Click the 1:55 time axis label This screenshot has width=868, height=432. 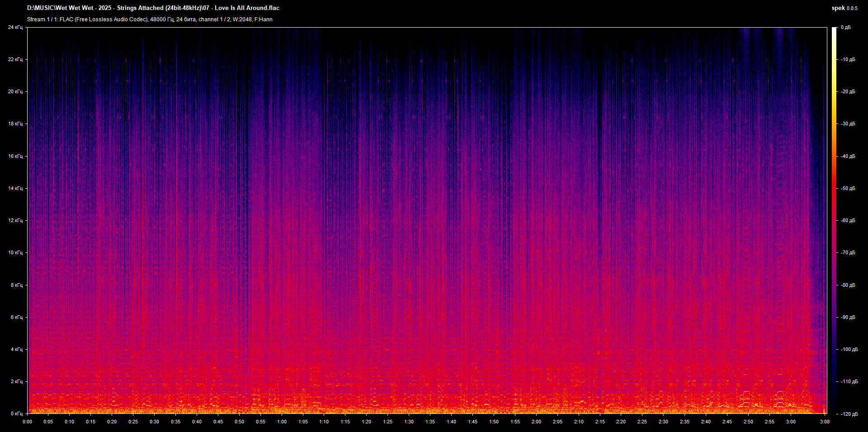[x=515, y=422]
